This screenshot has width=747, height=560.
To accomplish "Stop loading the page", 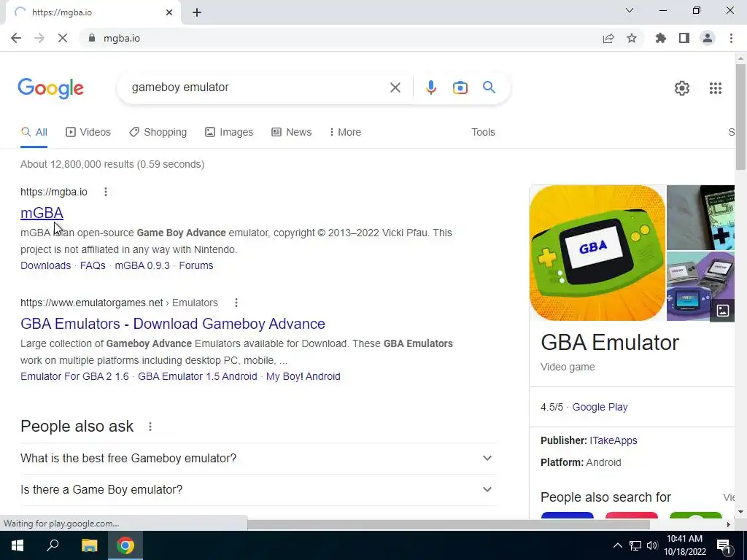I will (63, 38).
